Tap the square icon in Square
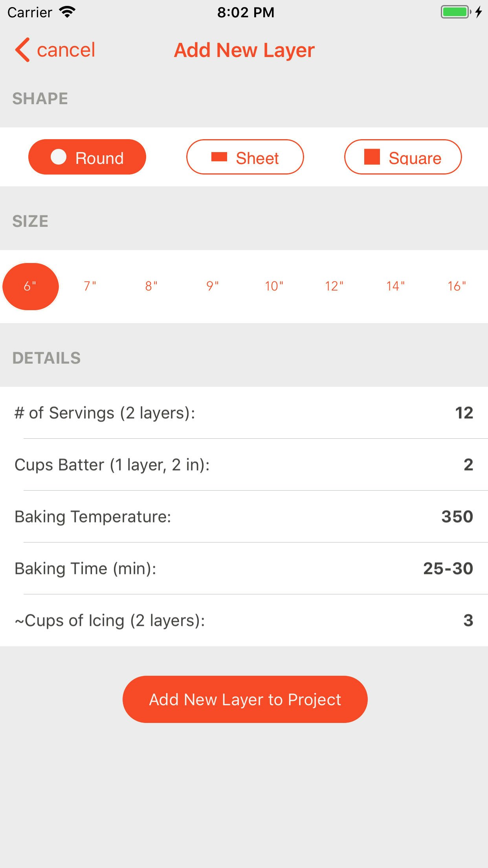This screenshot has height=868, width=488. coord(372,157)
